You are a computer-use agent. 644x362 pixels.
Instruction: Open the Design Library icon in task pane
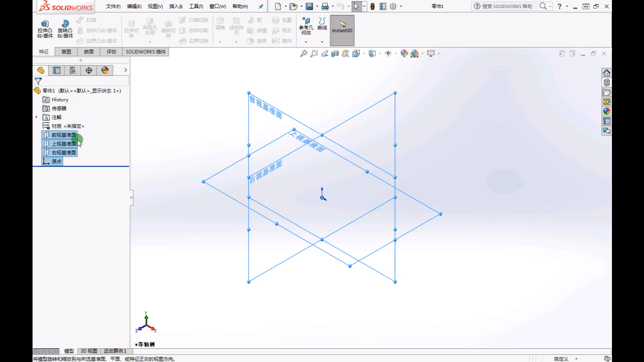(x=607, y=82)
